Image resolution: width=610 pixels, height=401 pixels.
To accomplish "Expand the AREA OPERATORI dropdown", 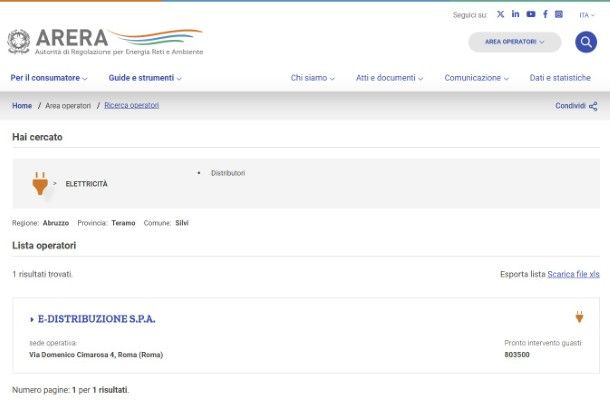I will (x=514, y=42).
